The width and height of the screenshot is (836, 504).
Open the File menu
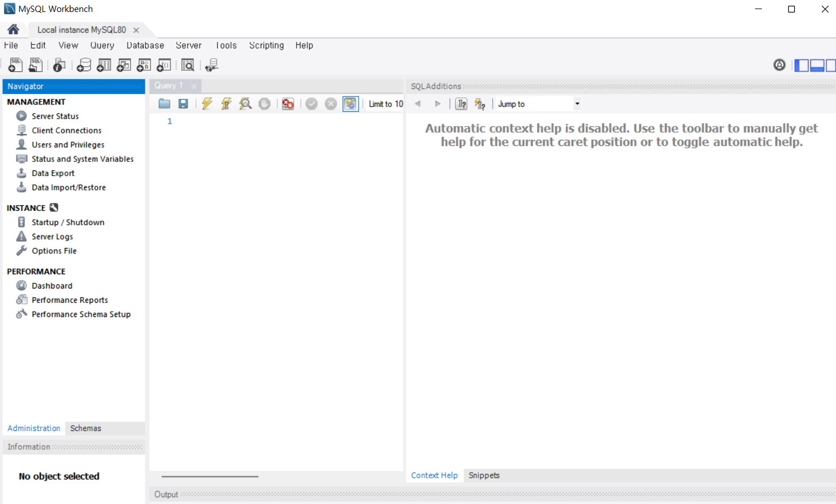[11, 46]
